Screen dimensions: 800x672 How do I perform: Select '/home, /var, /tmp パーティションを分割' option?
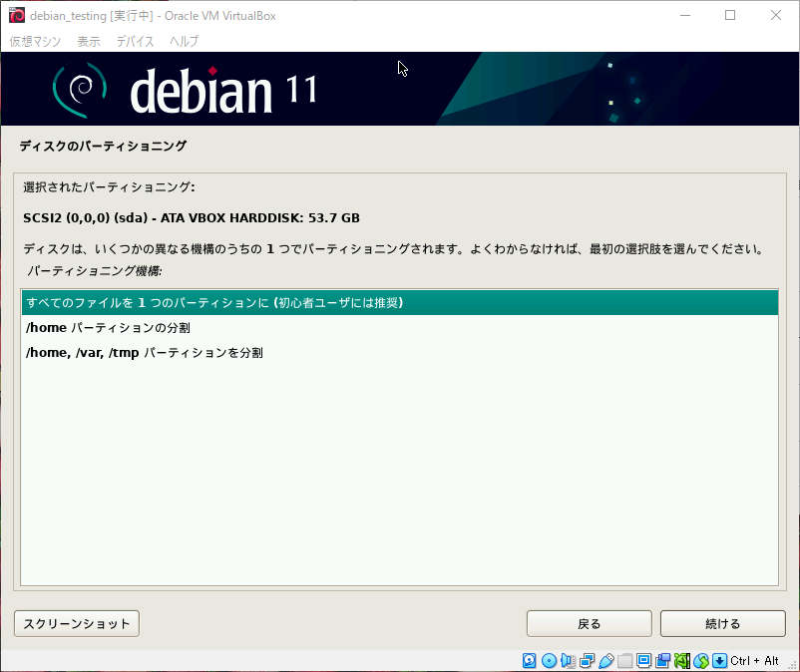click(400, 352)
